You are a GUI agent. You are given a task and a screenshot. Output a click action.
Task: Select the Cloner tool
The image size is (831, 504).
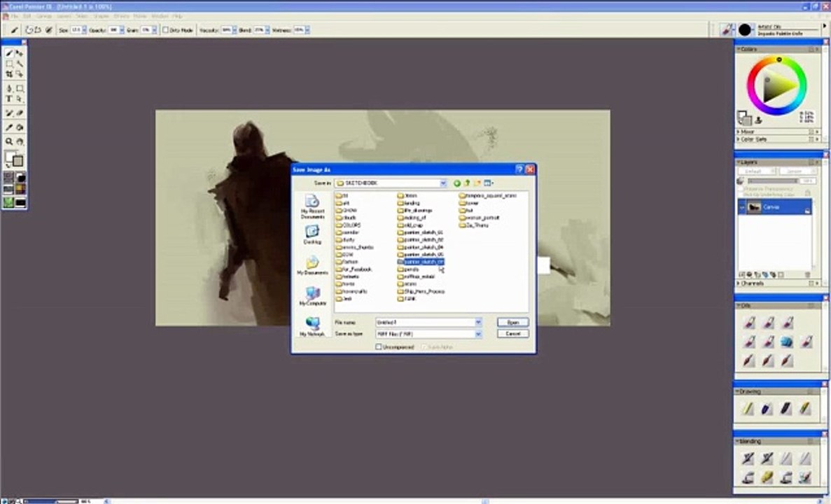click(x=9, y=113)
